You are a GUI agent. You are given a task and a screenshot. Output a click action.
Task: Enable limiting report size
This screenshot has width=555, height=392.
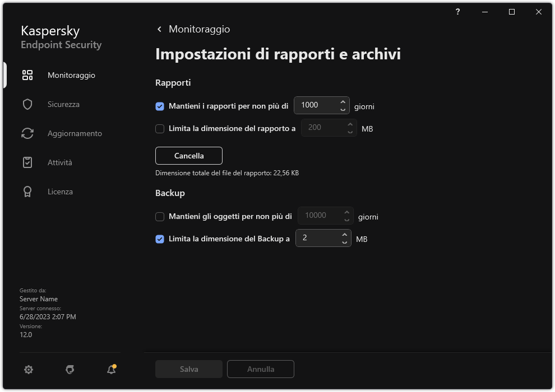[160, 128]
